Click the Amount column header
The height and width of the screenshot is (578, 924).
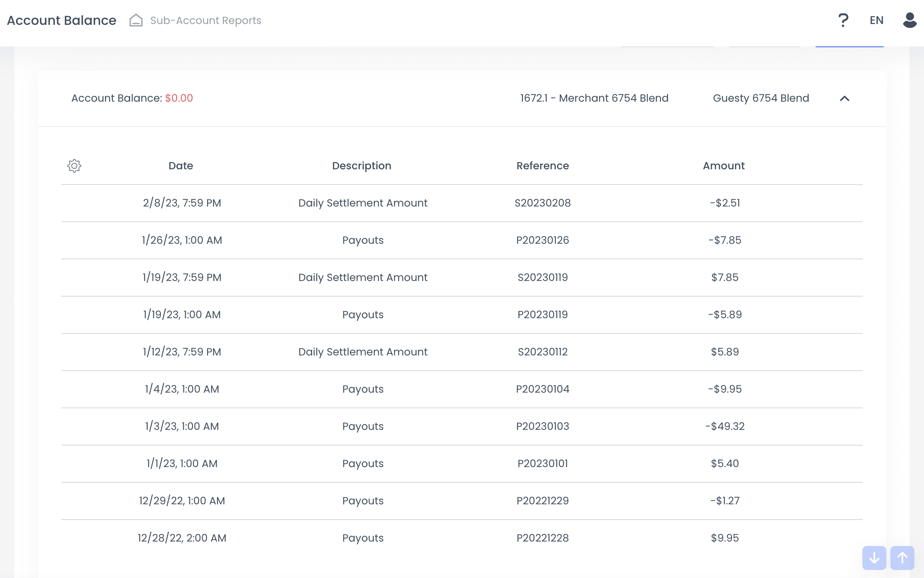[x=723, y=166]
